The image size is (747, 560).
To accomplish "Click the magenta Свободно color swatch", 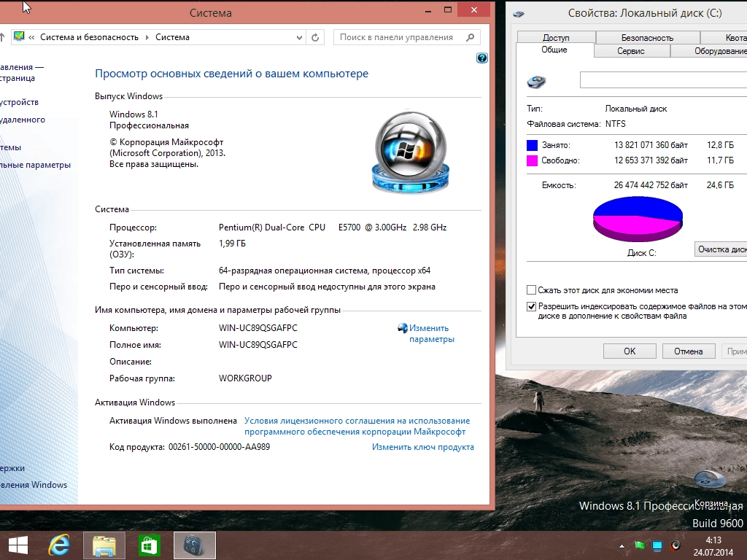I will [x=532, y=160].
